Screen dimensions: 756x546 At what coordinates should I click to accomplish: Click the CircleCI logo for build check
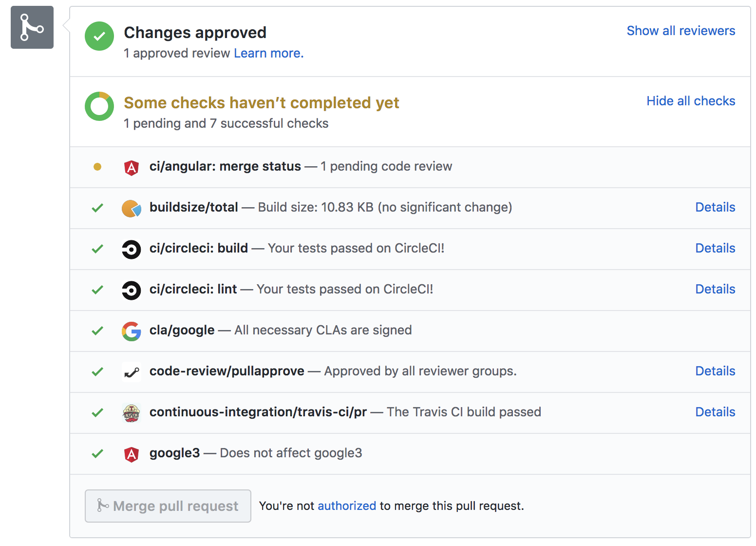point(132,250)
